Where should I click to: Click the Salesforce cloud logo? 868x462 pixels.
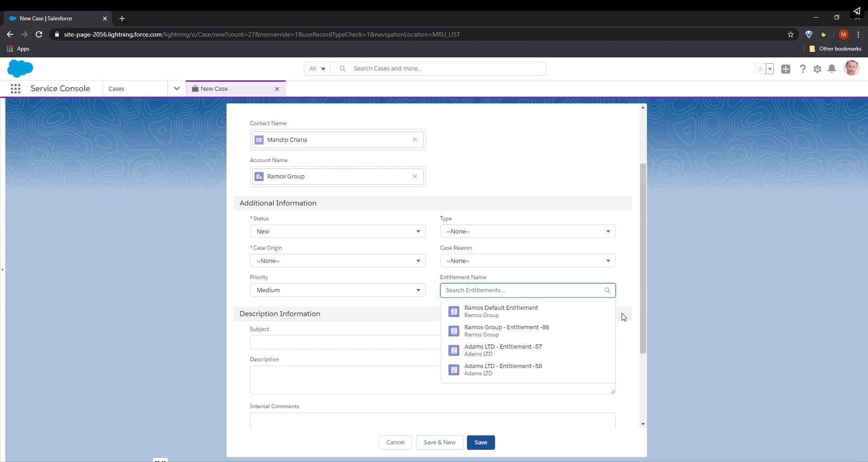[20, 69]
